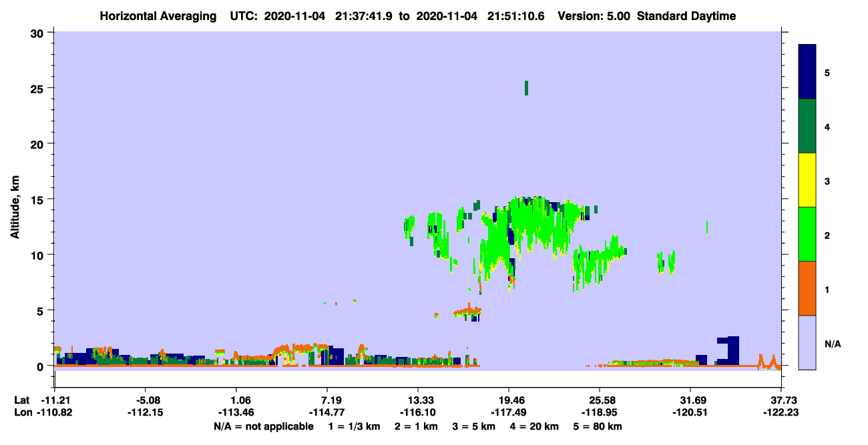The width and height of the screenshot is (868, 445).
Task: Click the 'N/A = not applicable' legend note
Action: [263, 426]
